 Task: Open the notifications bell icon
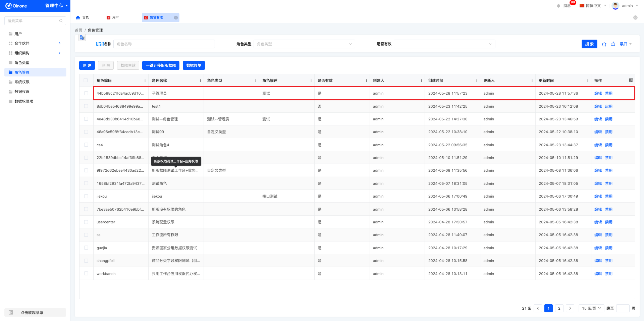tap(558, 6)
